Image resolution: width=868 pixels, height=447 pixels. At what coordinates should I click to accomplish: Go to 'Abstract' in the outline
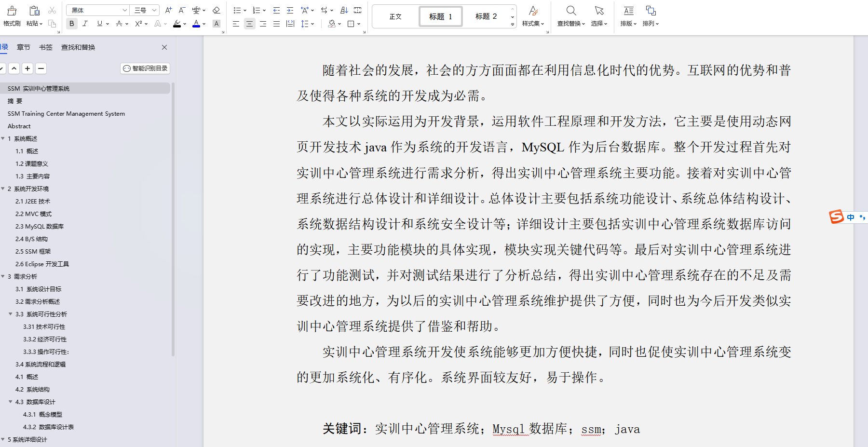19,126
